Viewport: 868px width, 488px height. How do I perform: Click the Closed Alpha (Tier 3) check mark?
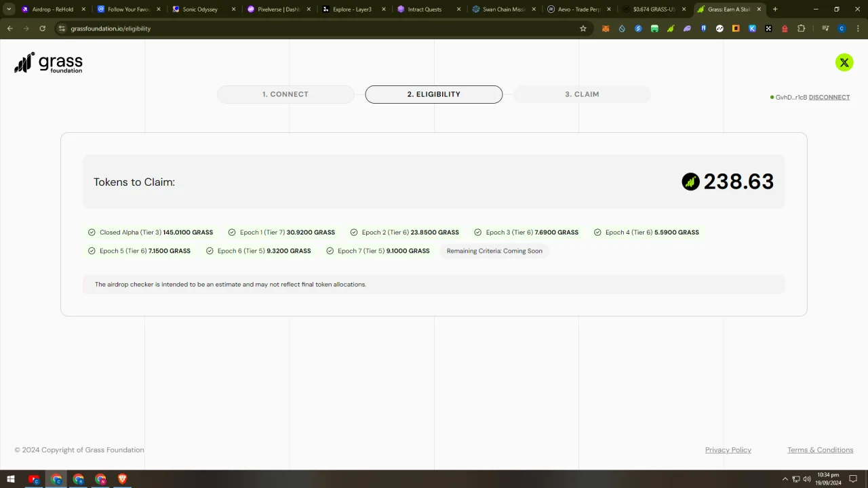tap(92, 232)
